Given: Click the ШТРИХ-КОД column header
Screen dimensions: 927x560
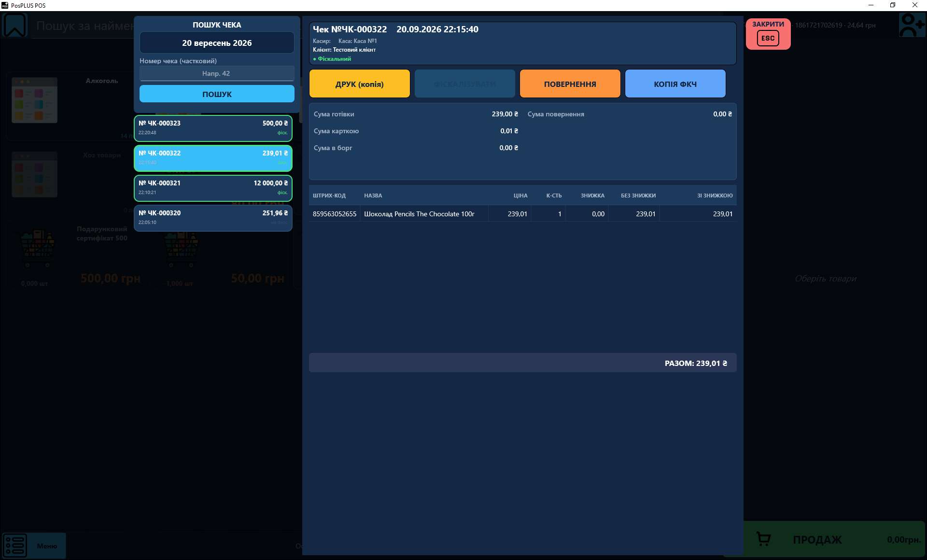Looking at the screenshot, I should point(329,196).
